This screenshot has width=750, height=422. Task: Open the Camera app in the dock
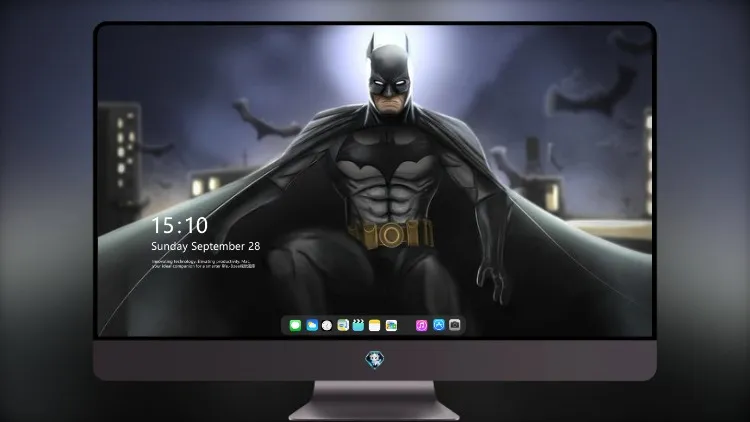455,325
